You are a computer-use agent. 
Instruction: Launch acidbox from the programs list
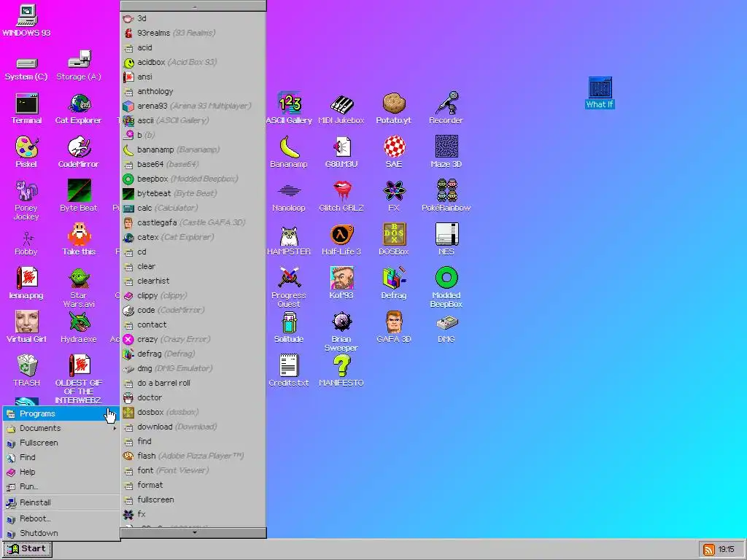pyautogui.click(x=193, y=62)
